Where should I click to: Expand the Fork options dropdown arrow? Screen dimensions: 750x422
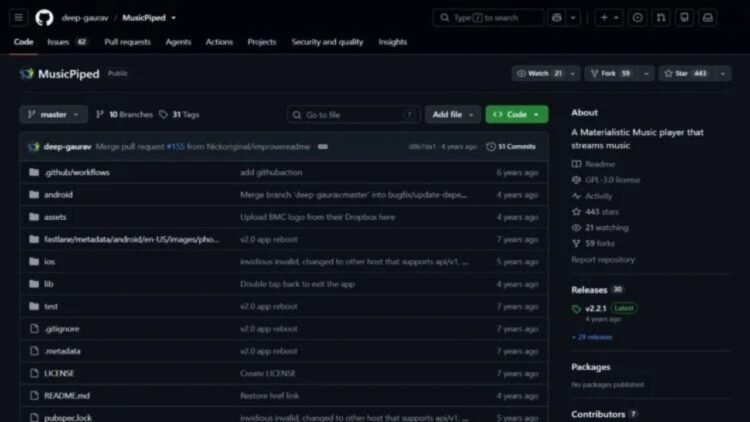point(646,74)
